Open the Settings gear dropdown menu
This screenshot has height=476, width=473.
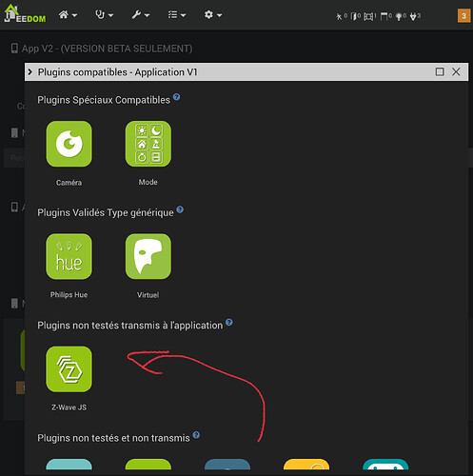click(x=213, y=14)
